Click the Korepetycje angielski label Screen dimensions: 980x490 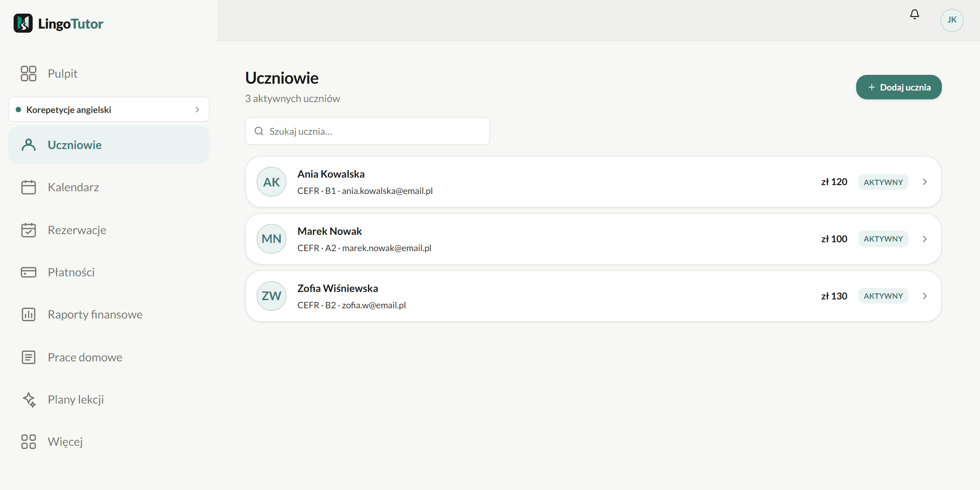(x=68, y=110)
